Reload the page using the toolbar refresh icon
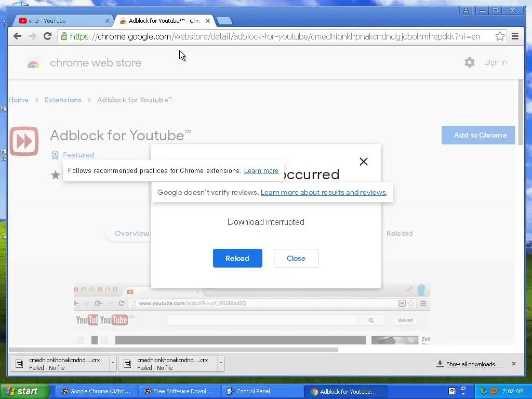532x399 pixels. (x=47, y=36)
